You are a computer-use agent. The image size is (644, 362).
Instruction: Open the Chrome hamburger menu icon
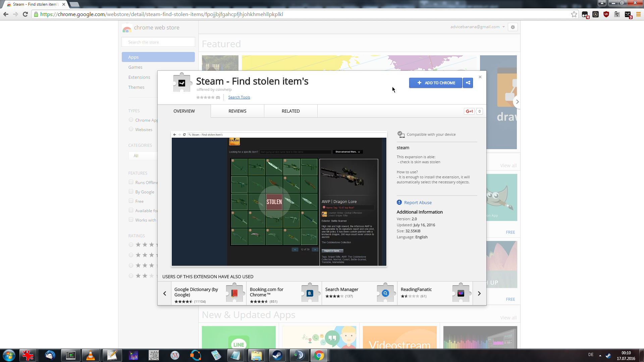pos(638,14)
